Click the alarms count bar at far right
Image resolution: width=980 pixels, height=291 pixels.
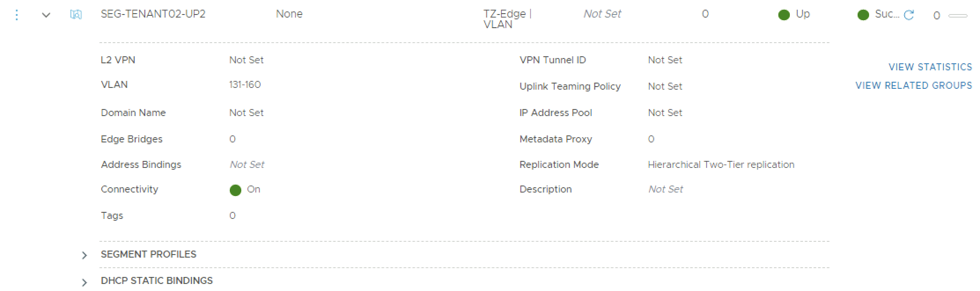click(x=958, y=16)
